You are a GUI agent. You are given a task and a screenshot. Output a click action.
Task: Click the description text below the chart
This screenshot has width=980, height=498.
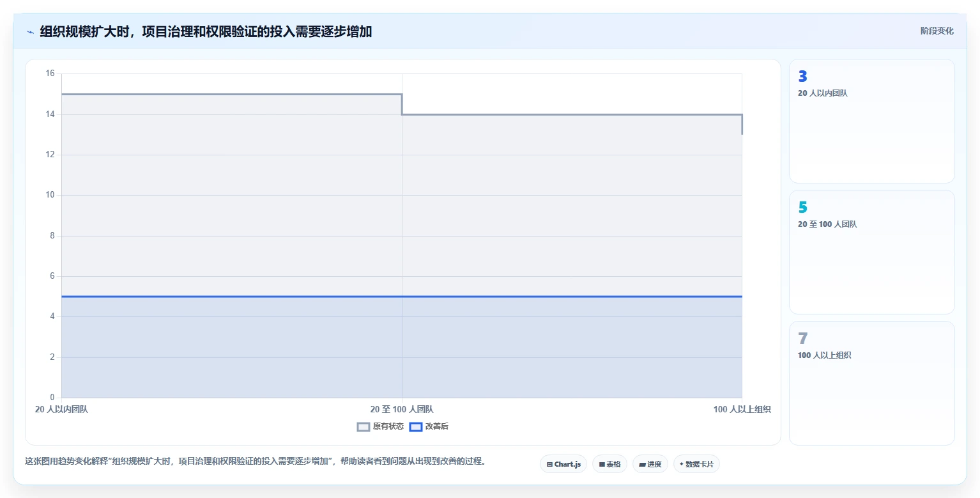[256, 461]
